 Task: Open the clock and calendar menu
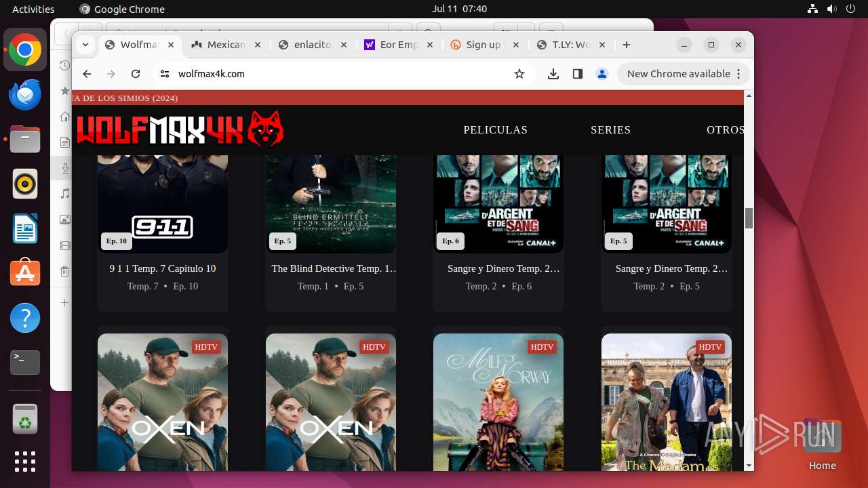click(459, 9)
